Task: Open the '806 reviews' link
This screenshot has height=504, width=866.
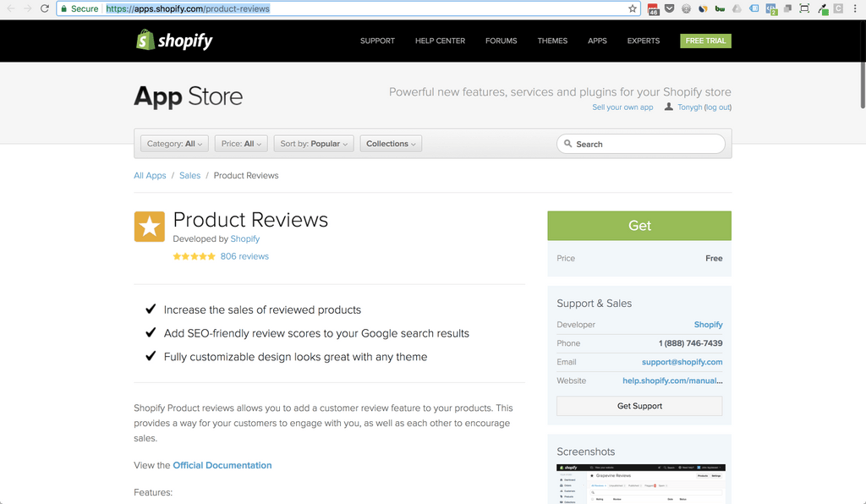Action: tap(244, 256)
